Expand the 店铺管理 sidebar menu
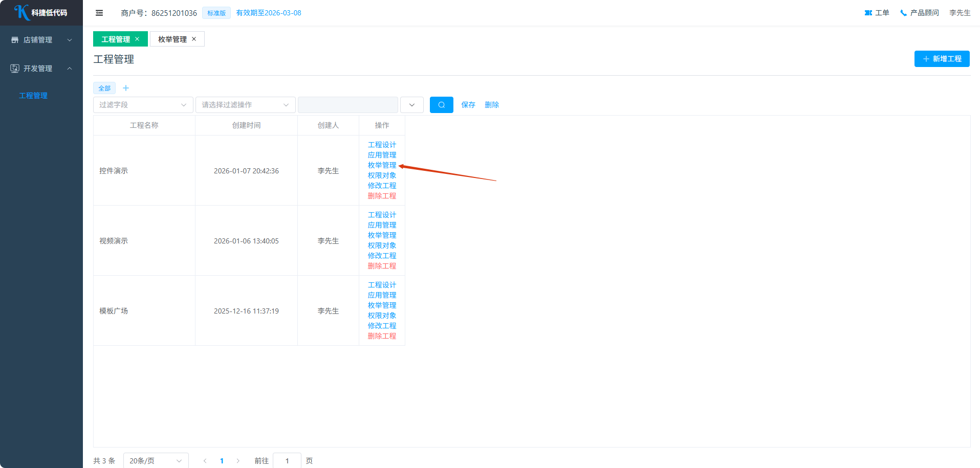The width and height of the screenshot is (980, 468). (41, 40)
